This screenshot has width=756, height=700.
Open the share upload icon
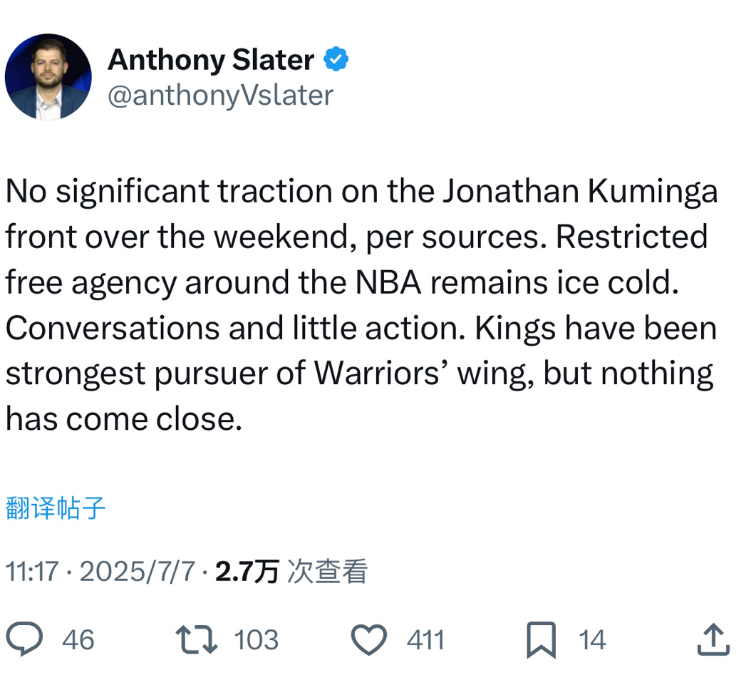(713, 639)
